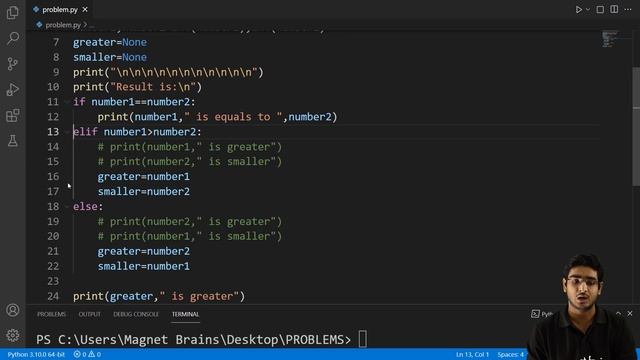
Task: Click Ln 13, Col 1 status entry
Action: [x=472, y=354]
